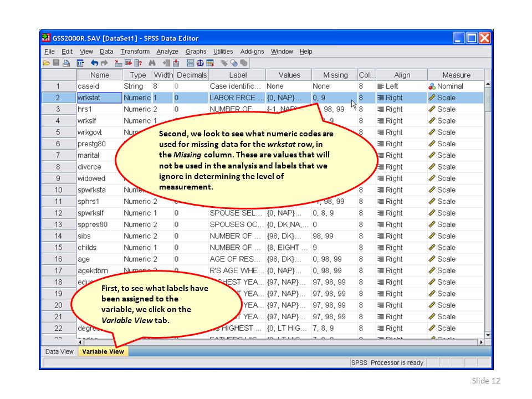Open the Edit menu

click(x=67, y=52)
